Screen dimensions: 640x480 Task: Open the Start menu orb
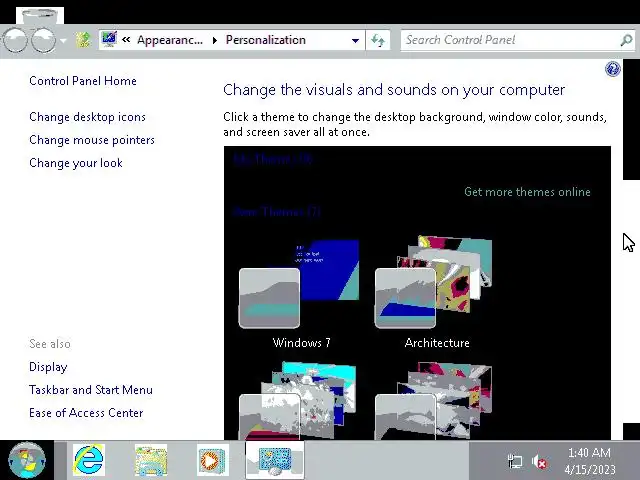coord(27,460)
